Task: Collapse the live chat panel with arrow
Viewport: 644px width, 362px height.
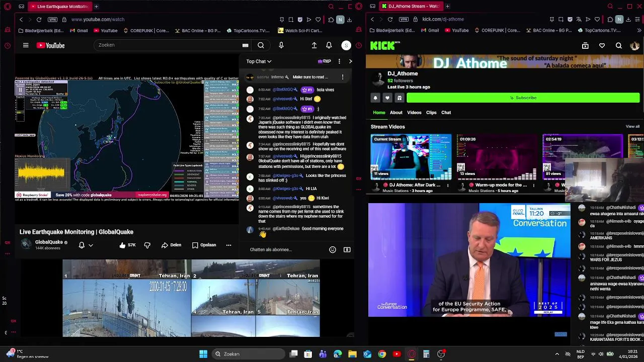Action: coord(350,61)
